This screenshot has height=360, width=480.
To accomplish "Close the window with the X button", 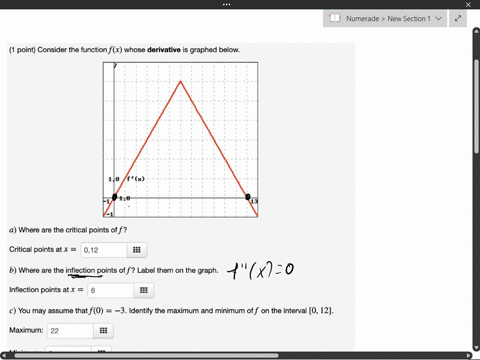I will pos(468,5).
